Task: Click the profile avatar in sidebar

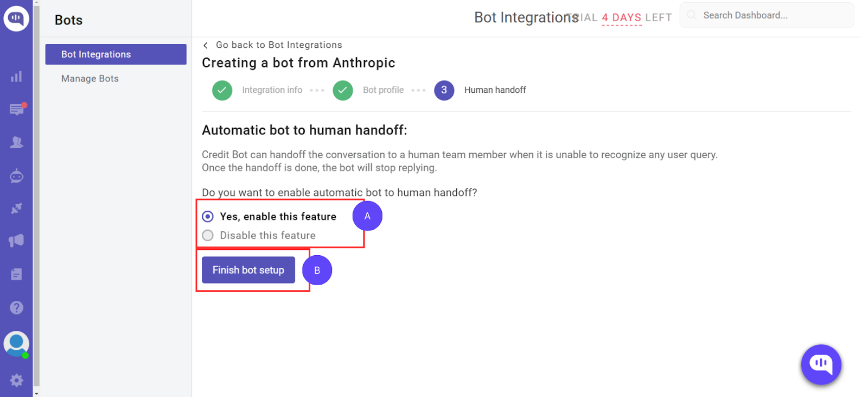Action: pos(16,344)
